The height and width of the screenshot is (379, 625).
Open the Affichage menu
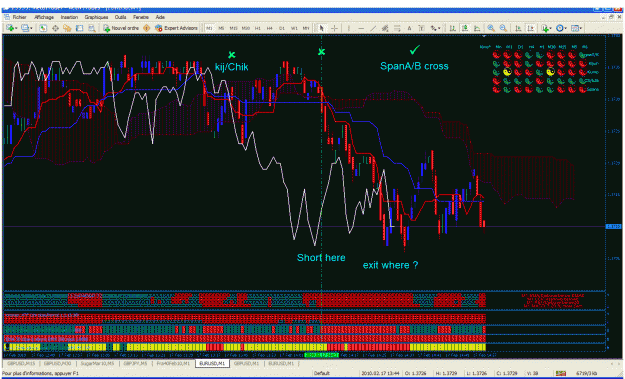pos(44,17)
